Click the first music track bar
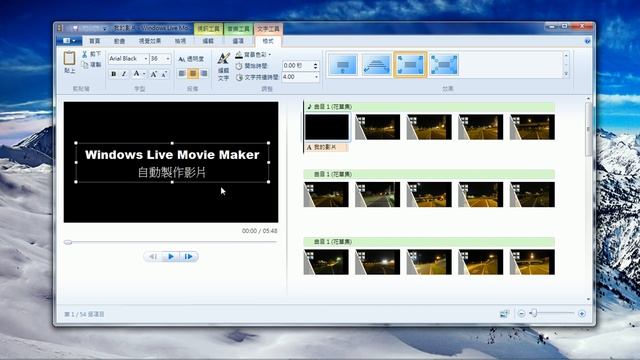 click(429, 107)
